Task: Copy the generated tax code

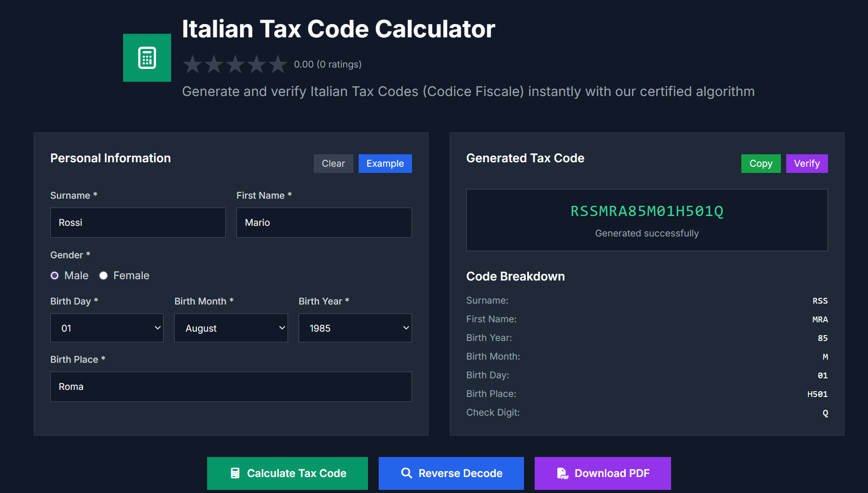Action: [x=760, y=163]
